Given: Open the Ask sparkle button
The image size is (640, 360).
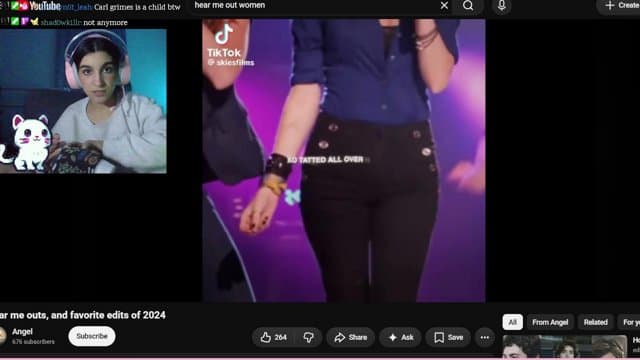Looking at the screenshot, I should [x=401, y=338].
